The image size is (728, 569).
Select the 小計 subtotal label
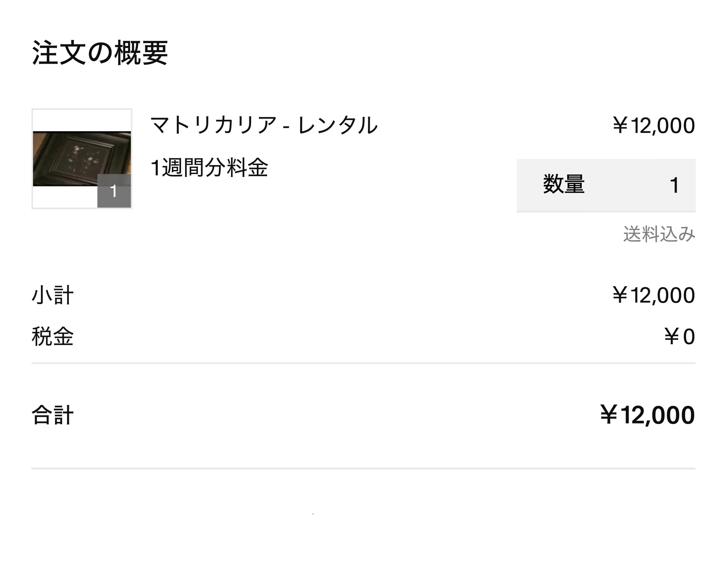tap(53, 295)
